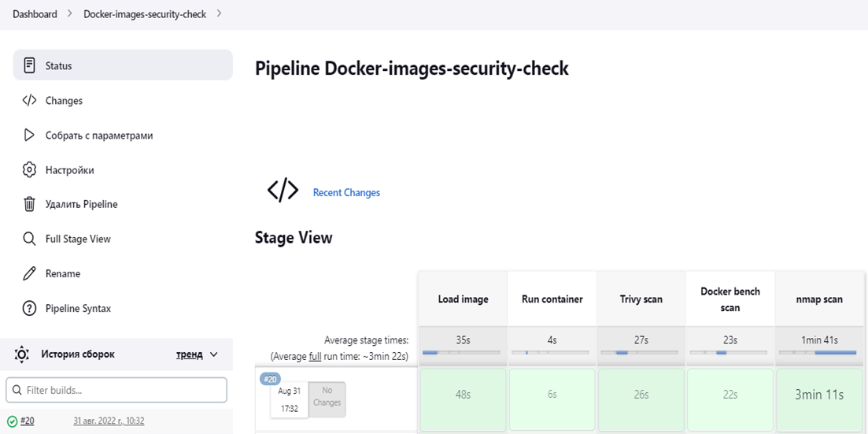Click the Pipeline Docker-images-security-check heading
Viewport: 868px width, 434px height.
pyautogui.click(x=412, y=69)
